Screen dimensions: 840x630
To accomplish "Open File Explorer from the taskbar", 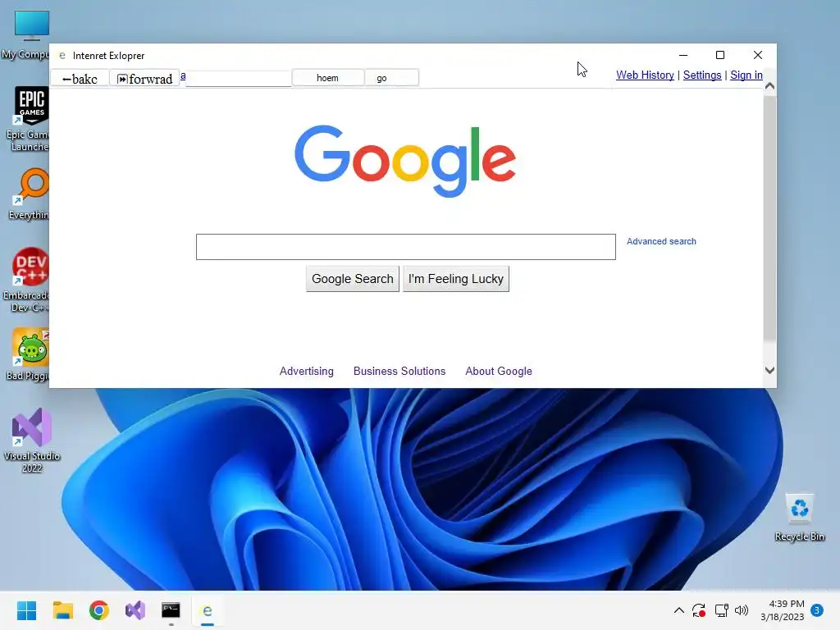I will (63, 610).
